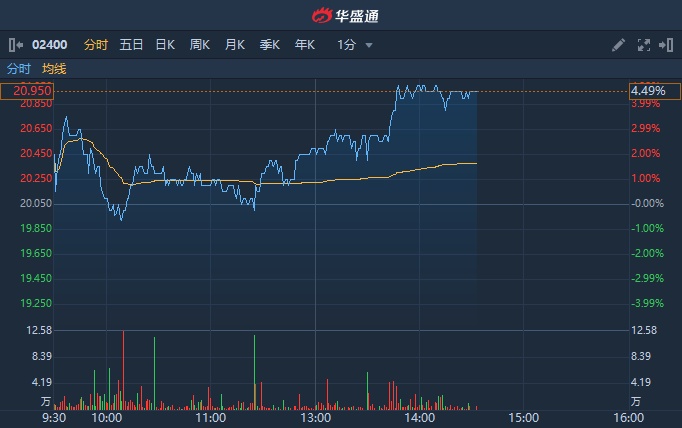The image size is (682, 428).
Task: Click the rightmost panel toggle icon
Action: 666,45
